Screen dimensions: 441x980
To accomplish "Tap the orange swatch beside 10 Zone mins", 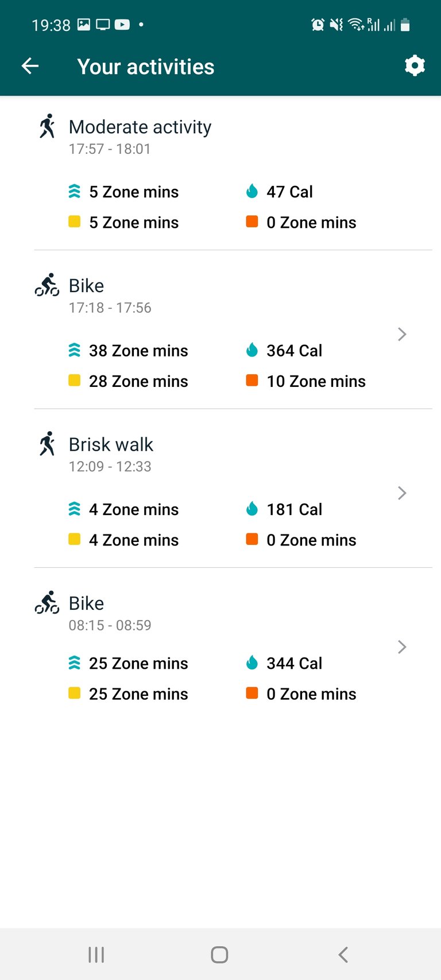I will [x=252, y=381].
